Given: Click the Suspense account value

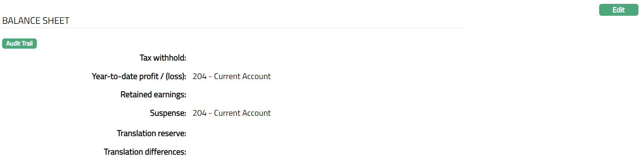Looking at the screenshot, I should (231, 113).
